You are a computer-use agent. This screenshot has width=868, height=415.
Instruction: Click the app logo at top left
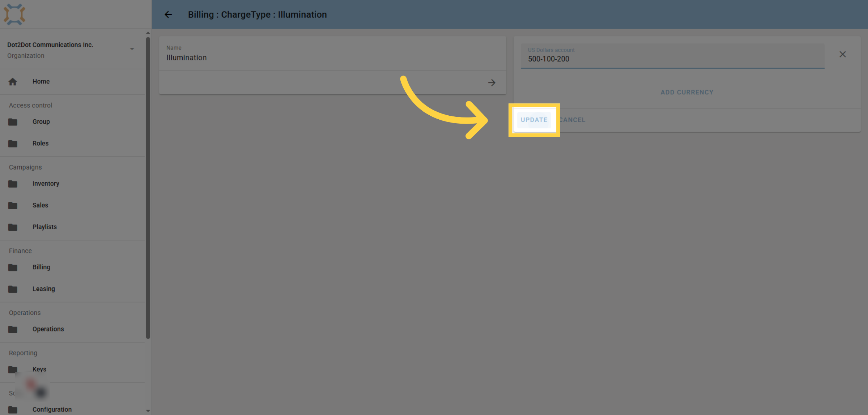click(14, 14)
